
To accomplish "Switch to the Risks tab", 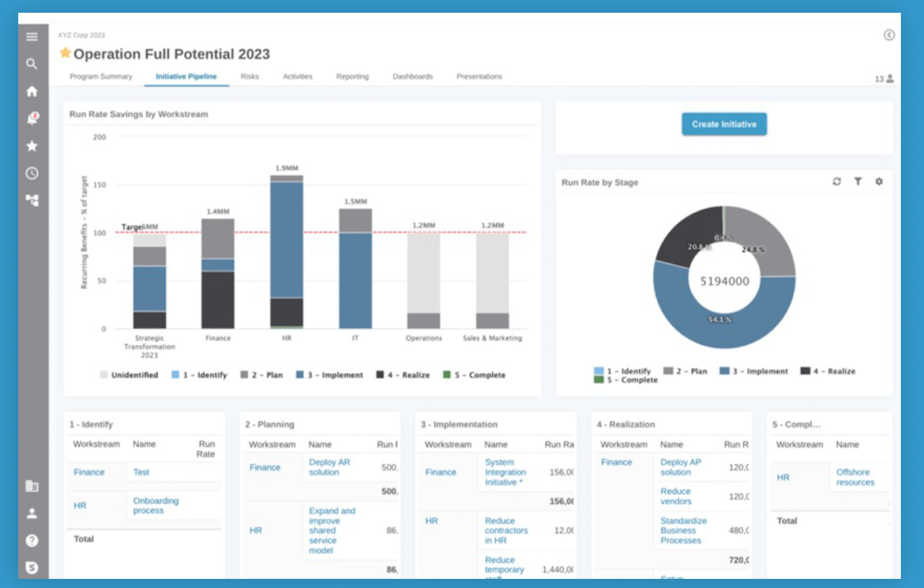I will click(249, 77).
